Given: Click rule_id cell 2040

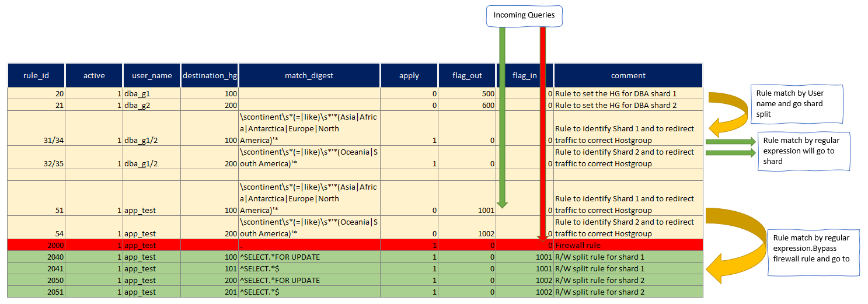Looking at the screenshot, I should tap(36, 257).
